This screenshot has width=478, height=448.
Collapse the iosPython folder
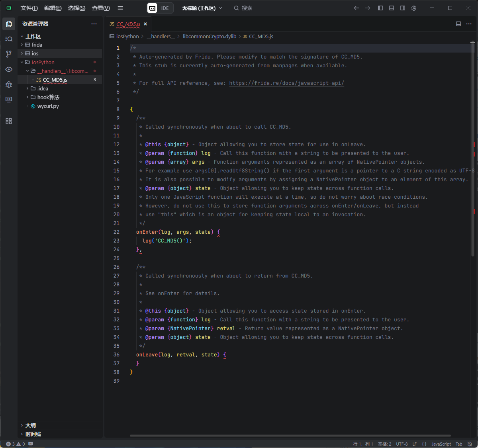tap(60, 62)
